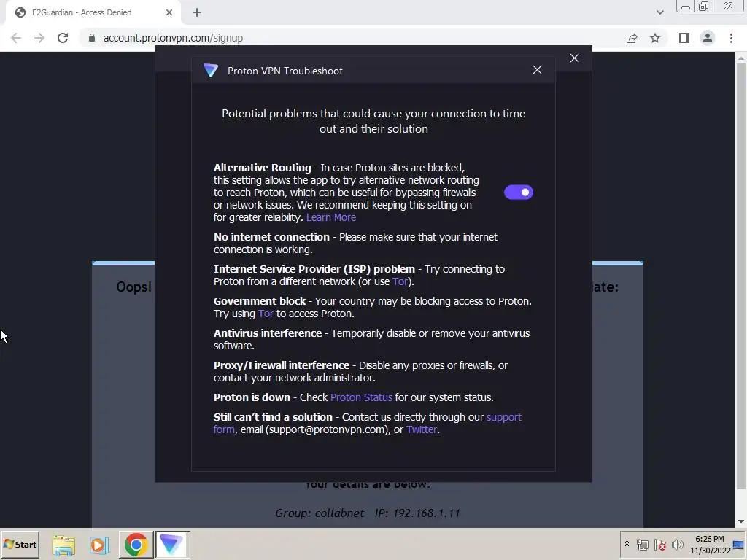This screenshot has width=747, height=560.
Task: Focus the address bar URL field
Action: click(352, 38)
